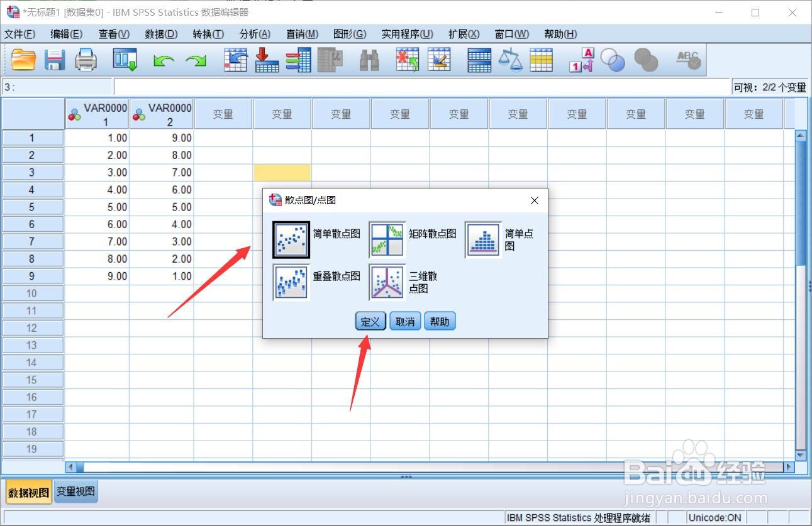Click the highlighted yellow cell in row 3
This screenshot has width=812, height=526.
point(282,172)
